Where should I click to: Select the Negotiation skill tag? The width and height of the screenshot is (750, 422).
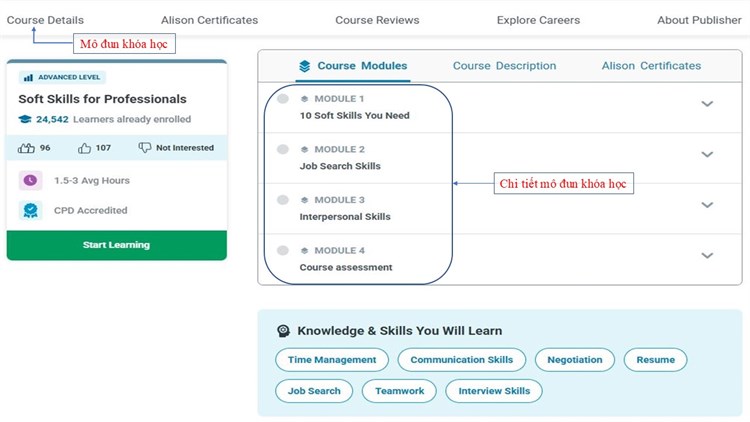pos(574,360)
